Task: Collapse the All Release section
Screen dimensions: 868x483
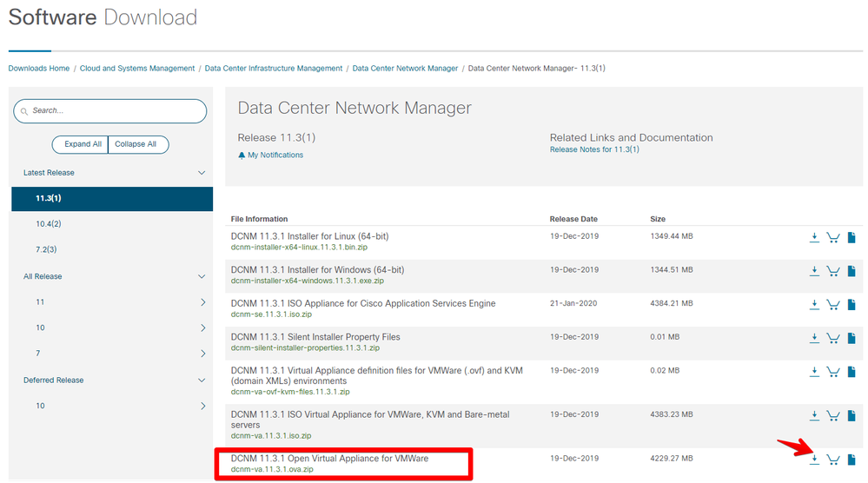Action: click(x=202, y=276)
